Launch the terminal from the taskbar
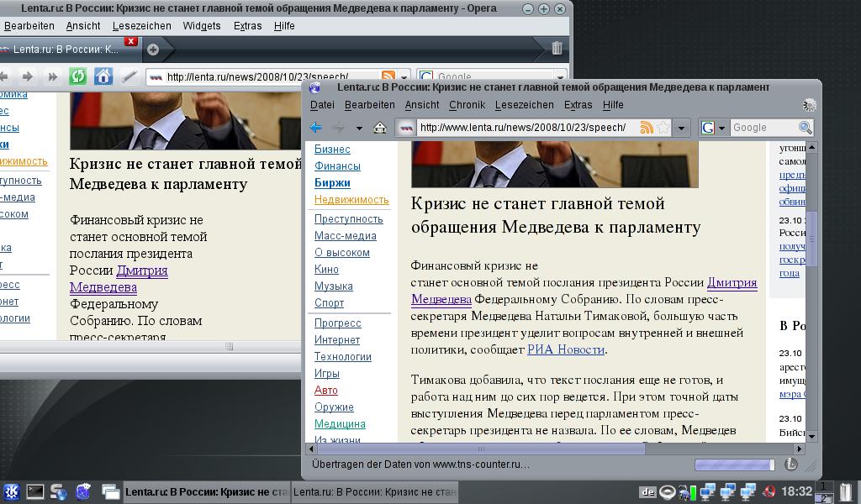 tap(35, 492)
